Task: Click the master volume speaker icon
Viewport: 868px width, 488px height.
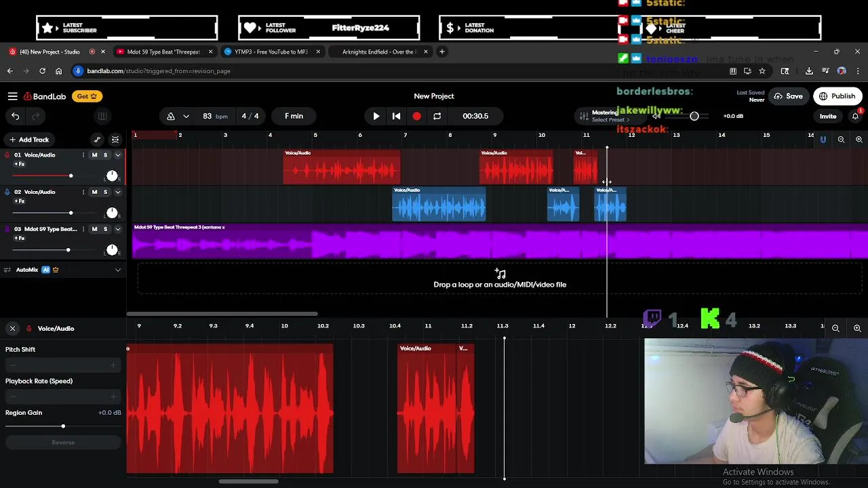Action: [656, 116]
